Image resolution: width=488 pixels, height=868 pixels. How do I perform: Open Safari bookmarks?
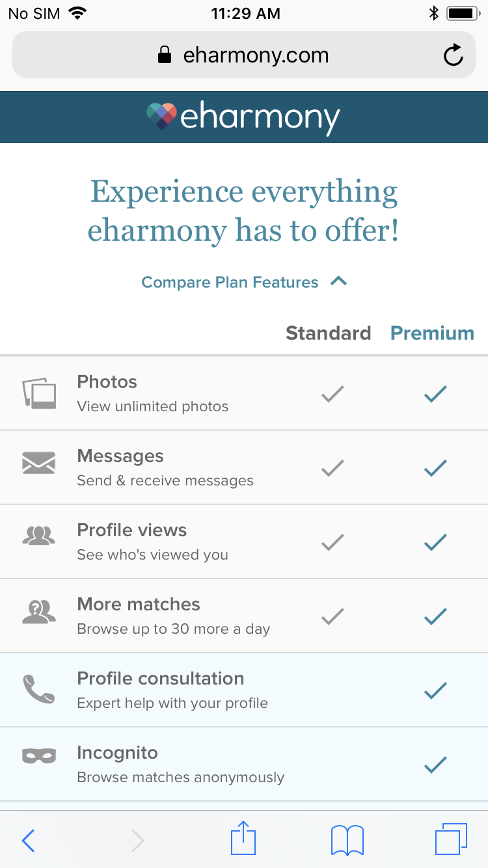click(x=347, y=839)
